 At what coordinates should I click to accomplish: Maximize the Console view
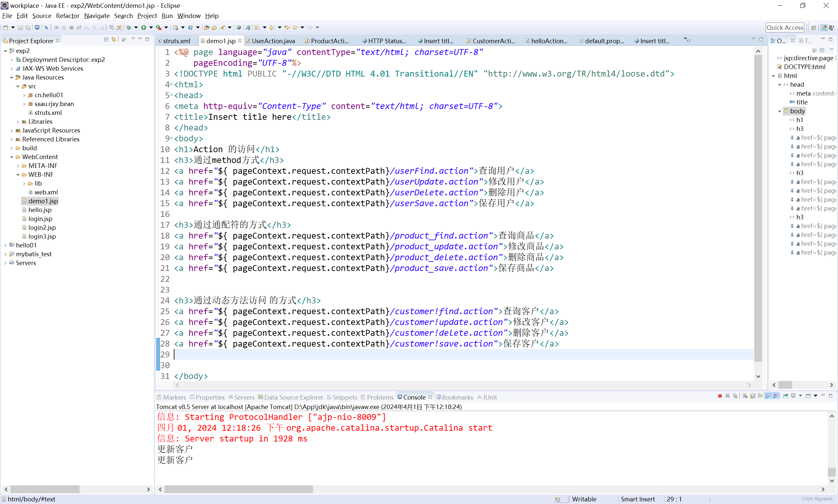click(x=831, y=396)
